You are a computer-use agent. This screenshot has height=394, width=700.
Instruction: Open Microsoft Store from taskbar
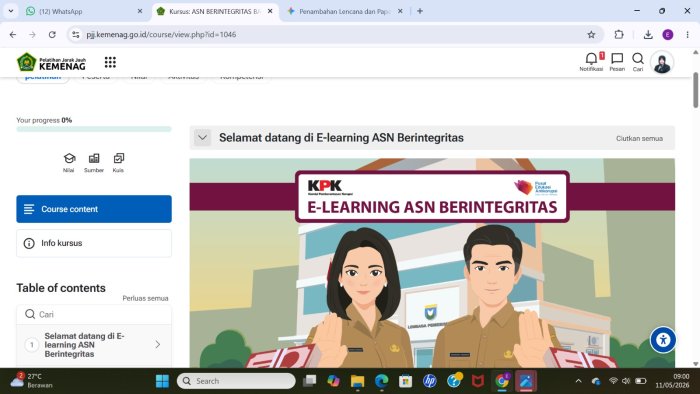point(405,381)
